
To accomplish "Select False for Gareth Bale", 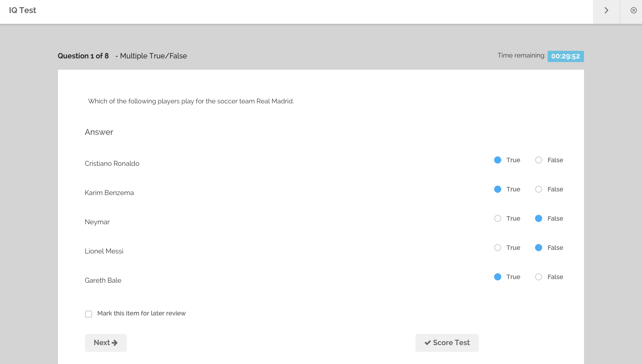I will [x=539, y=277].
